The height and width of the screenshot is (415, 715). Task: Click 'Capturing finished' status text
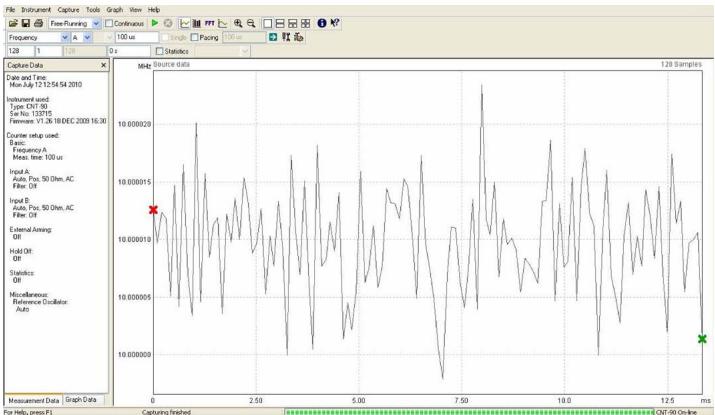pos(166,412)
